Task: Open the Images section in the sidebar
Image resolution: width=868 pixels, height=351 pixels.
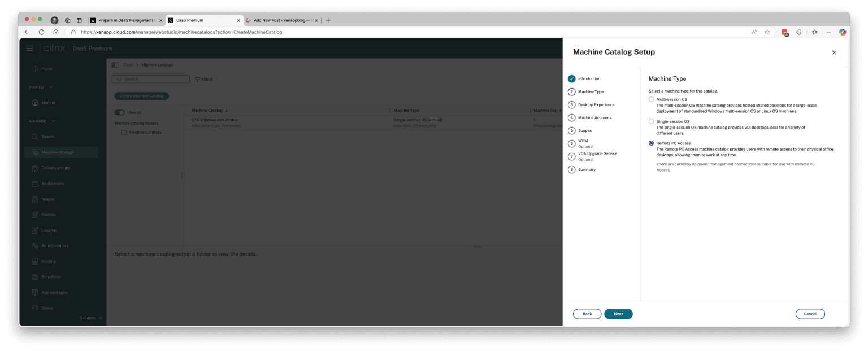Action: pos(47,199)
